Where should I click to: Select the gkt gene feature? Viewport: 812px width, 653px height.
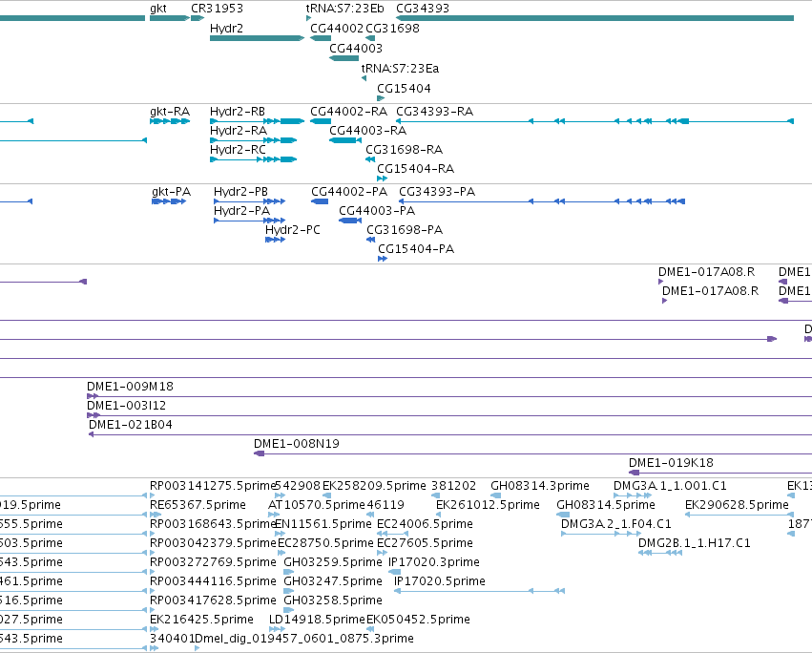[170, 18]
